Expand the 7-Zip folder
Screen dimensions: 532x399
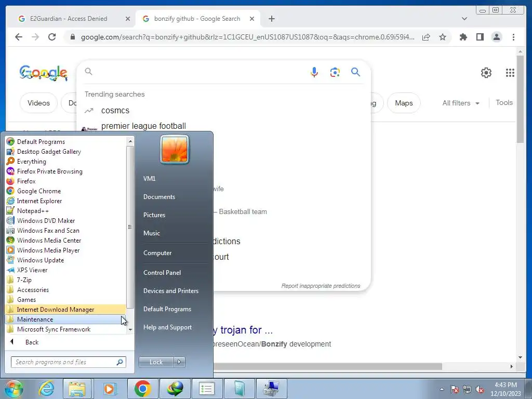[65, 280]
